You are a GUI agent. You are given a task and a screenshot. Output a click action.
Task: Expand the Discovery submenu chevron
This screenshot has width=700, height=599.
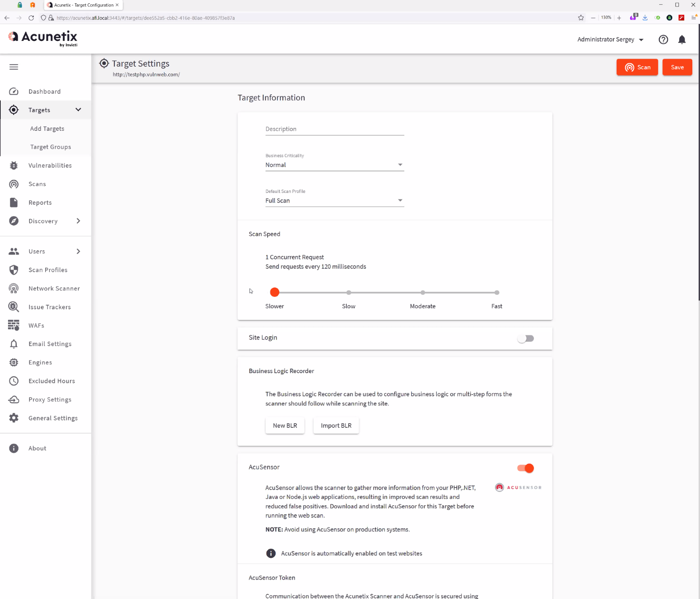[x=78, y=221]
